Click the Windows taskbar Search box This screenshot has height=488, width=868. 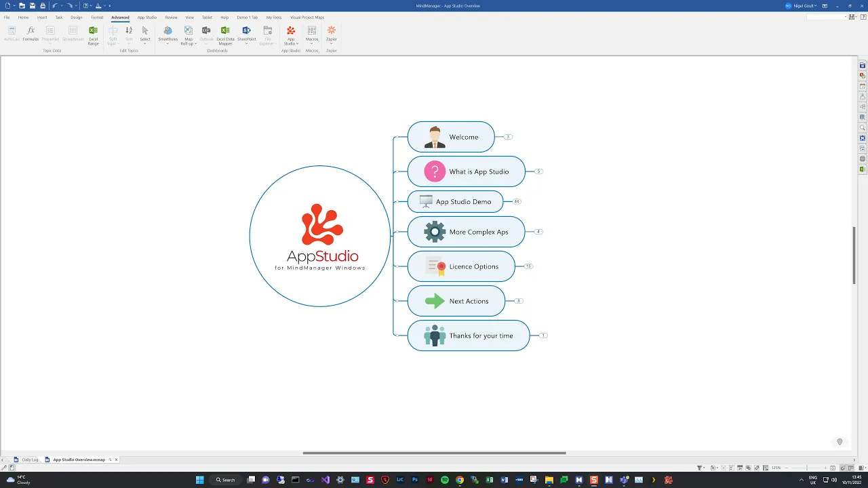tap(226, 480)
